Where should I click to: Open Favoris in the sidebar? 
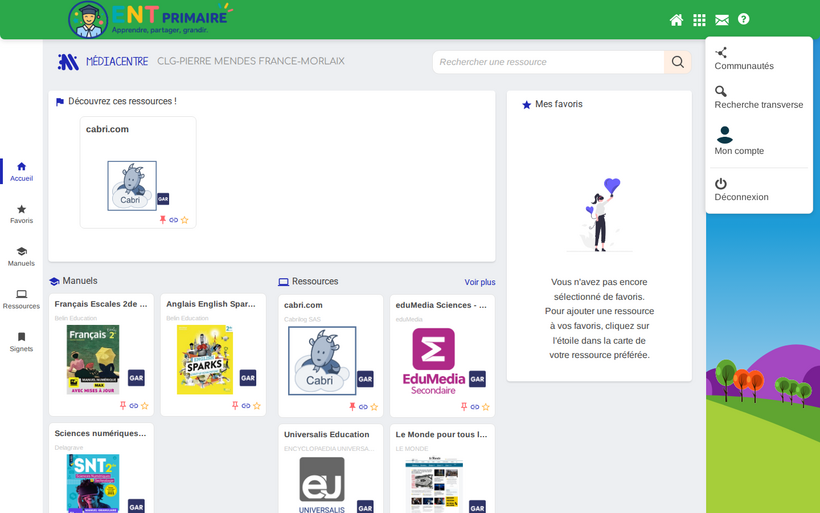(x=21, y=214)
